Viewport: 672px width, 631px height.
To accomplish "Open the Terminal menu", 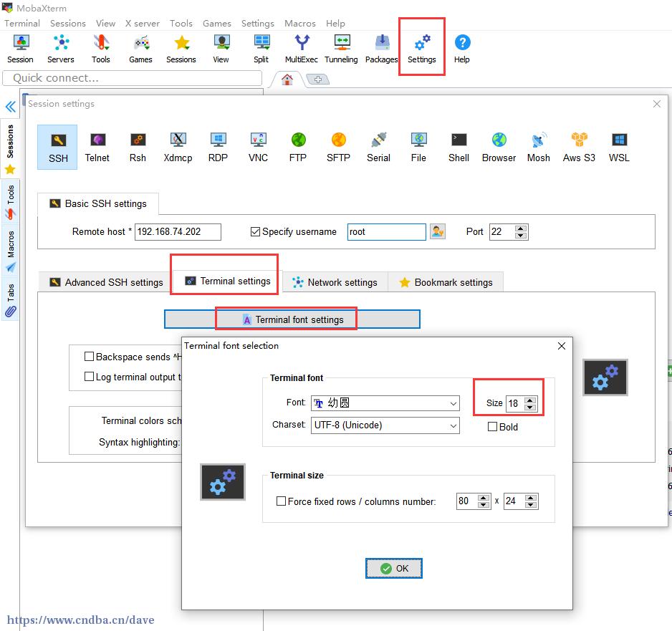I will pos(22,23).
